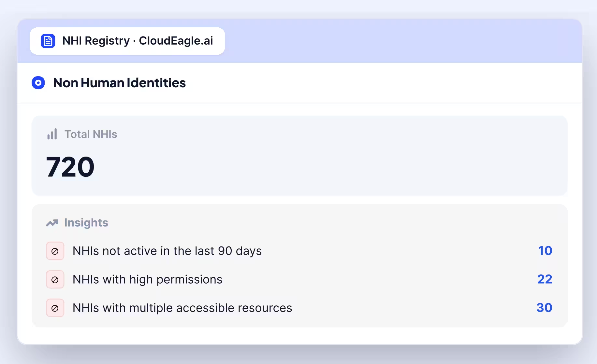This screenshot has height=364, width=597.
Task: Click the bar chart icon next to Total NHIs
Action: click(x=52, y=134)
